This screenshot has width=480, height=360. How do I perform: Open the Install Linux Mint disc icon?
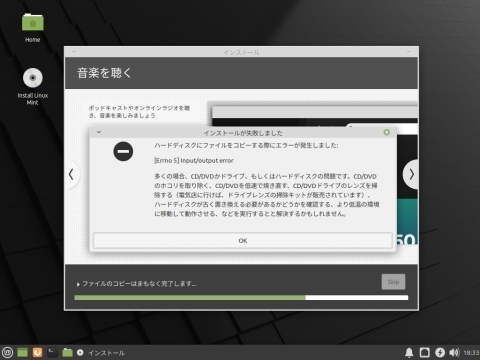32,87
